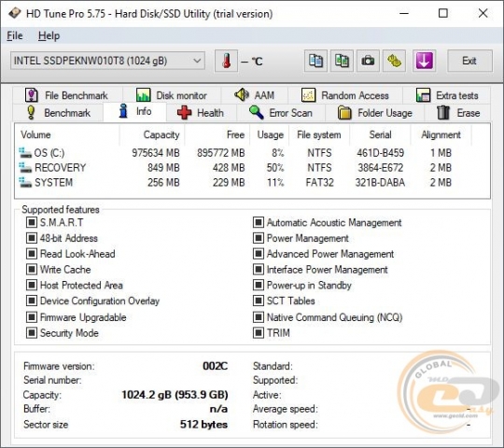Switch to the Folder Usage tab
The height and width of the screenshot is (448, 504).
[375, 113]
